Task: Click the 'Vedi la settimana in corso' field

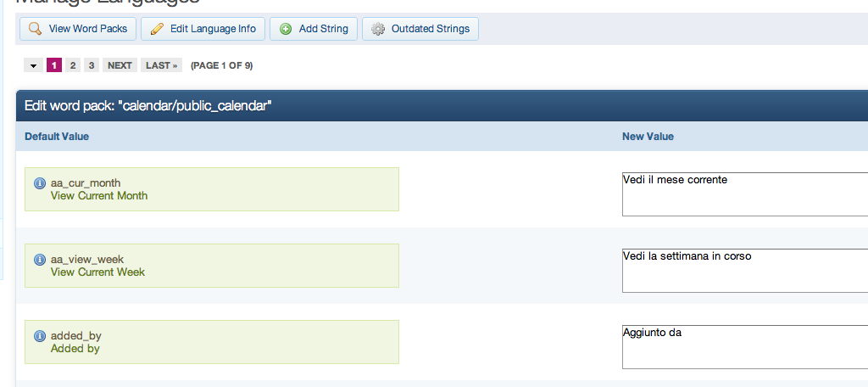Action: click(x=745, y=271)
